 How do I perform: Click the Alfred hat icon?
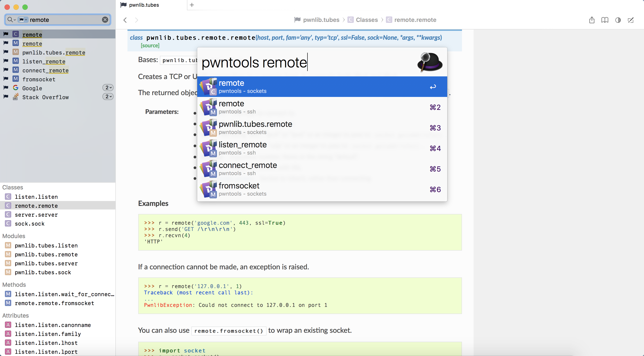[x=430, y=62]
